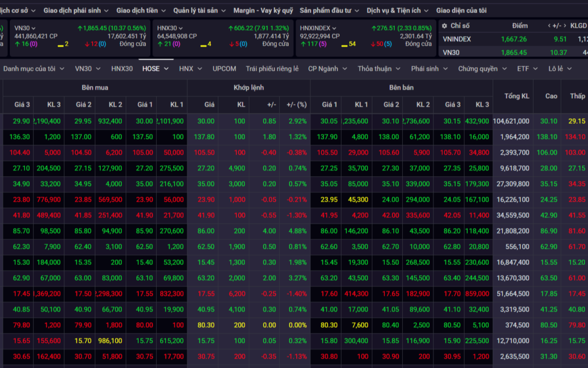Click the VNINDEX row in the index list
Viewport: 588px width, 368px height.
pyautogui.click(x=457, y=39)
